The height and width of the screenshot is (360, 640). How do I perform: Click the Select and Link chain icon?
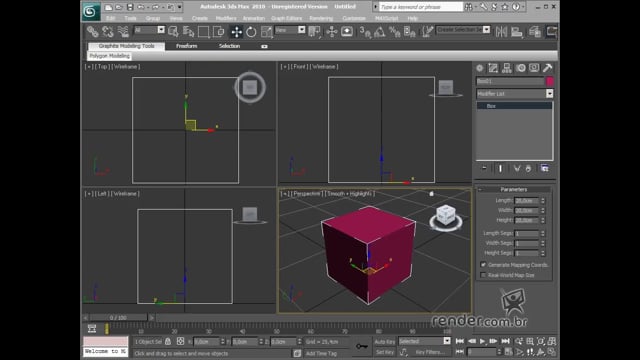click(93, 31)
